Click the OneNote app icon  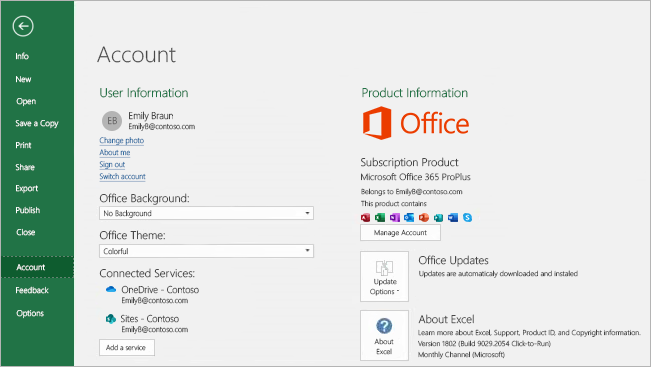point(394,218)
